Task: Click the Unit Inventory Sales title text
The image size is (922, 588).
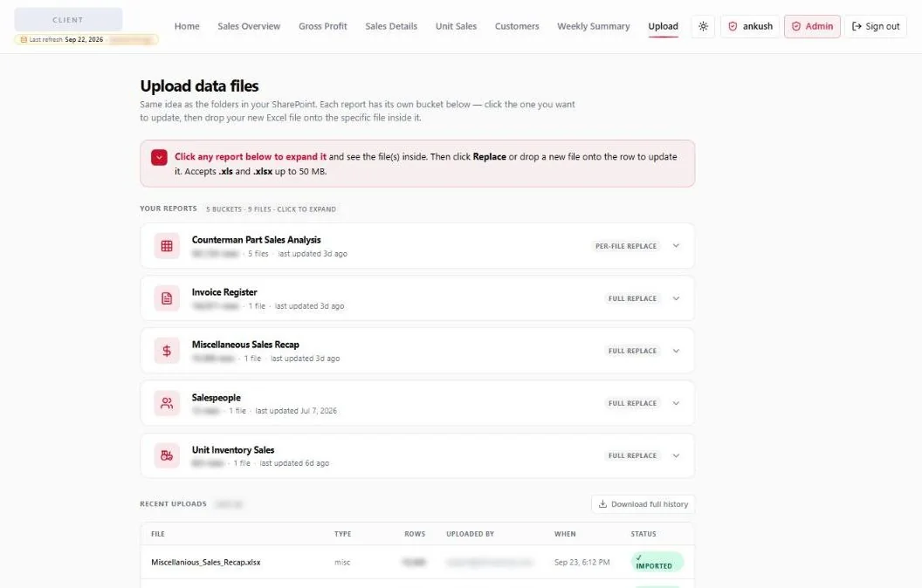Action: point(233,450)
